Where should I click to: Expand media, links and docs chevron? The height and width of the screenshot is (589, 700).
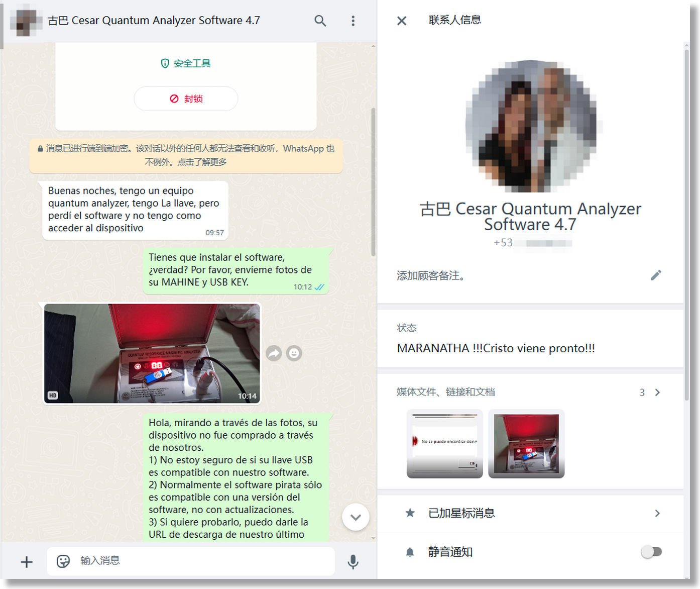point(657,392)
